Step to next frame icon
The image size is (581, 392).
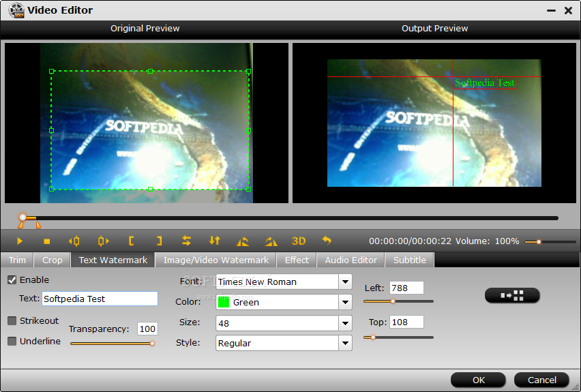click(103, 241)
